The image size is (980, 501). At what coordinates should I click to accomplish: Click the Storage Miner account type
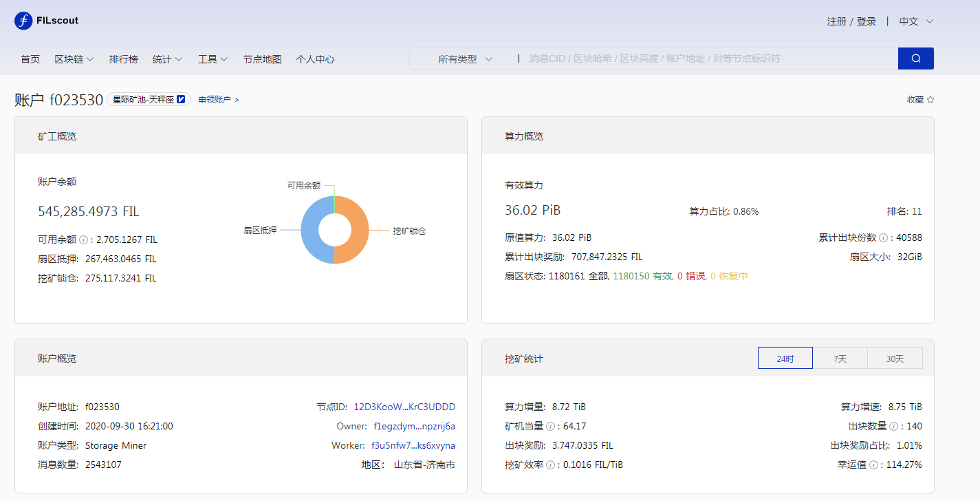pos(116,446)
